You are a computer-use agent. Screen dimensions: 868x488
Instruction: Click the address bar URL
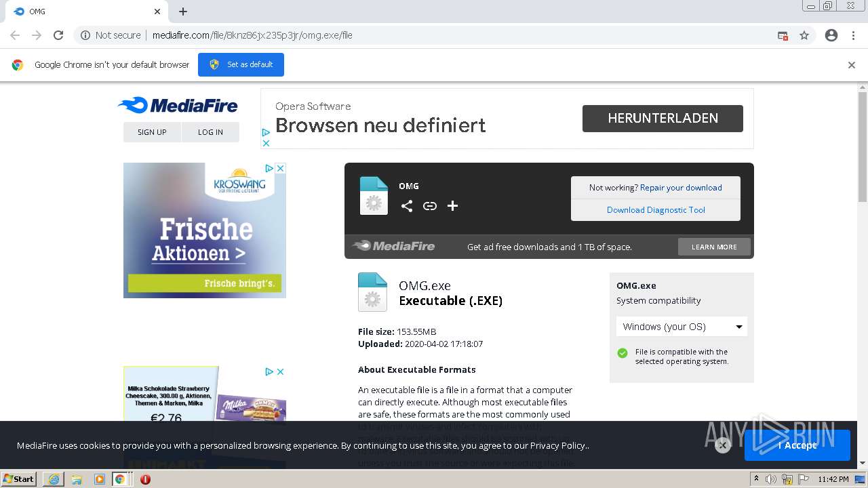252,35
